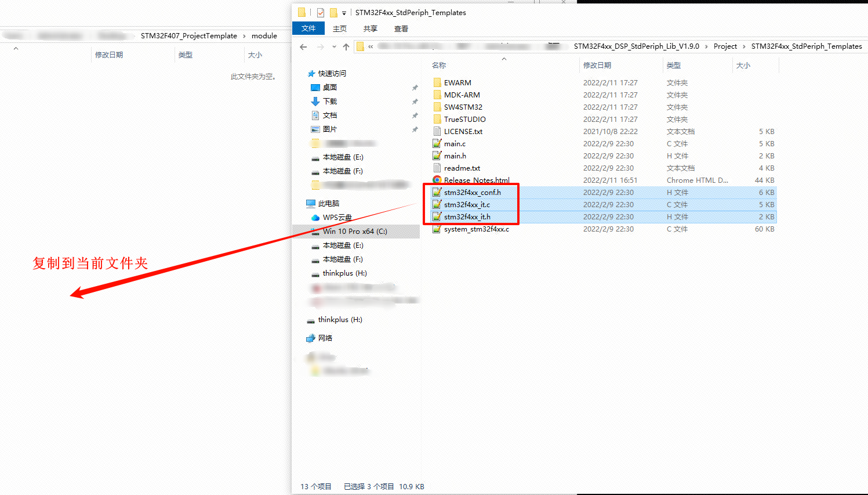Open the 文件 ribbon tab
Screen dimensions: 868x495
308,28
